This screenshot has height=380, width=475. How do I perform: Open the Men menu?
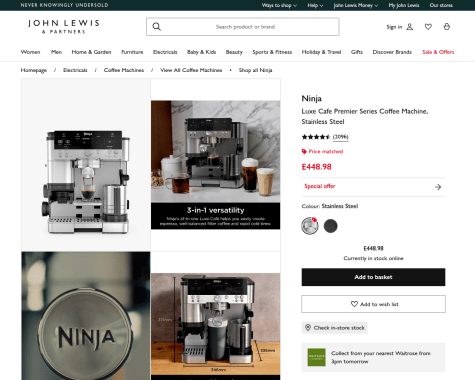56,52
